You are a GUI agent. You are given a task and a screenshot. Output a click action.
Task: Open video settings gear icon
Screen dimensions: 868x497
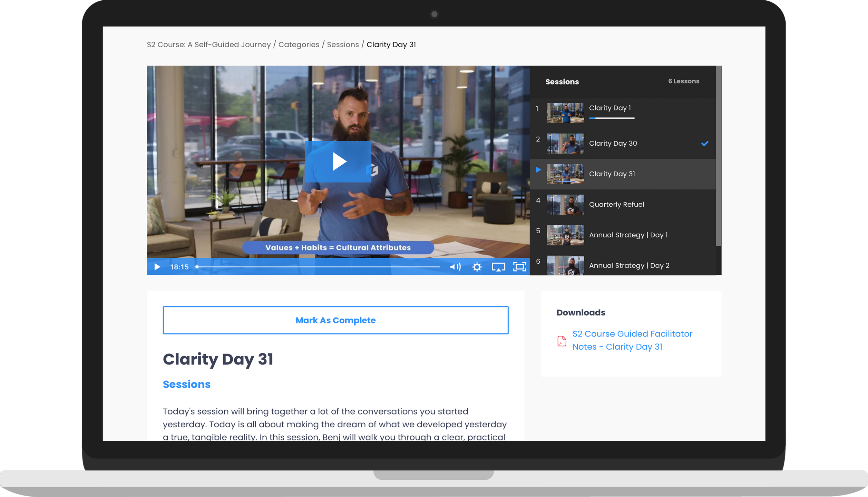click(x=477, y=267)
